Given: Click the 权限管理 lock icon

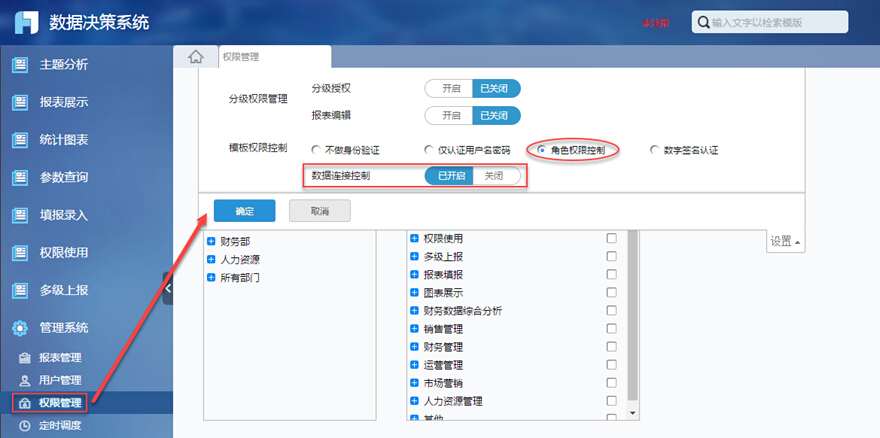Looking at the screenshot, I should click(x=25, y=403).
